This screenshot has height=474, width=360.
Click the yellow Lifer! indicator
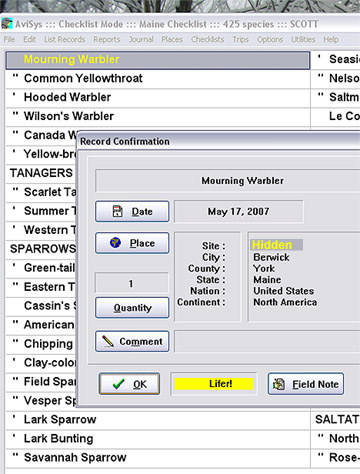point(214,384)
